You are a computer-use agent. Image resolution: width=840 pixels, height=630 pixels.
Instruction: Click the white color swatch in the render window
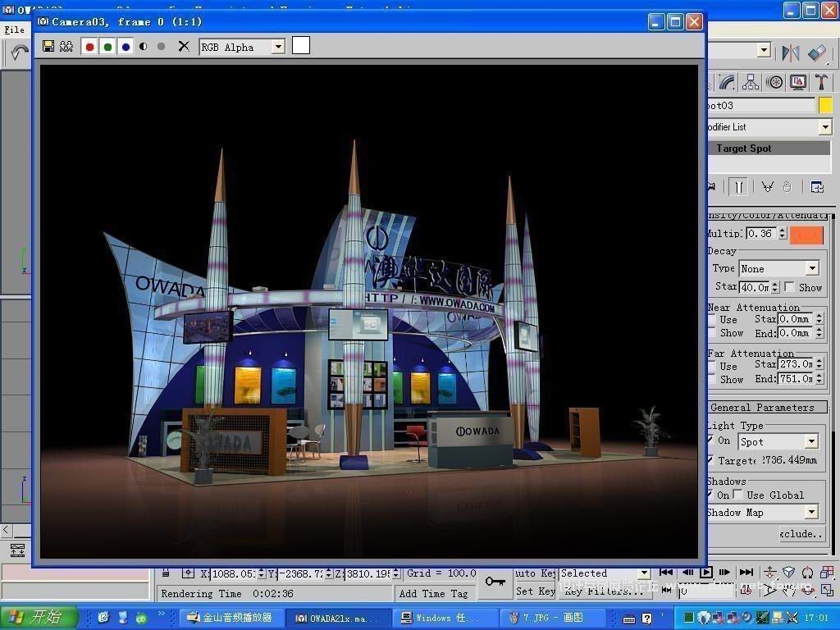[x=300, y=46]
